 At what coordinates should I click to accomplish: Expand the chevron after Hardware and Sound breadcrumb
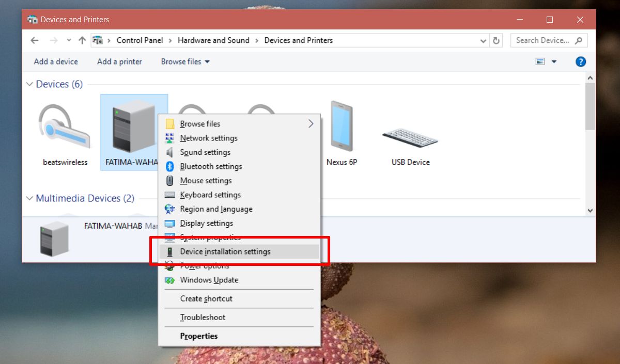point(257,40)
